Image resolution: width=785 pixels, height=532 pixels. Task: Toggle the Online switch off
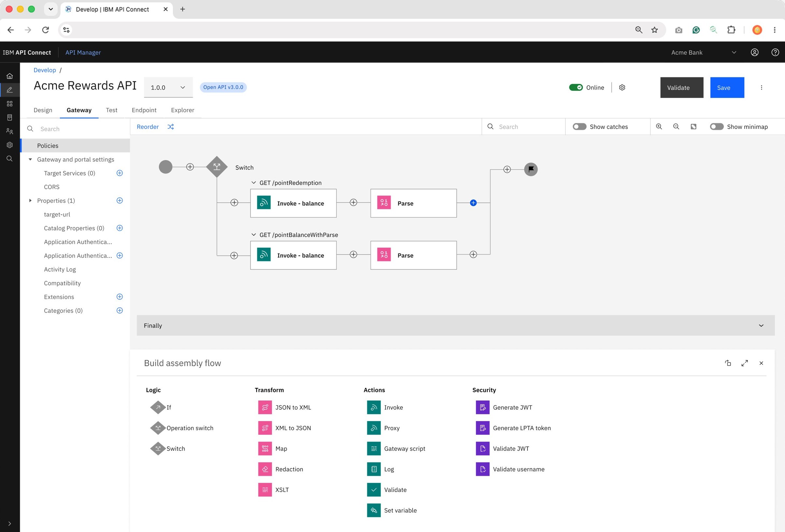click(576, 88)
